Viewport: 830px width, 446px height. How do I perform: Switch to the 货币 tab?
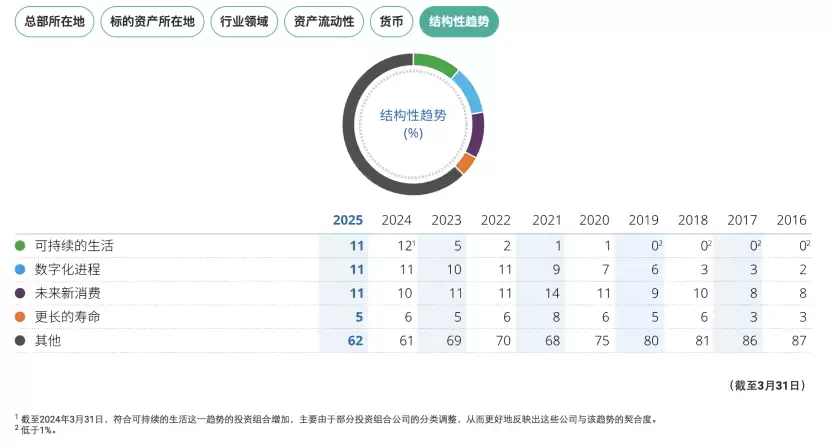click(x=391, y=21)
